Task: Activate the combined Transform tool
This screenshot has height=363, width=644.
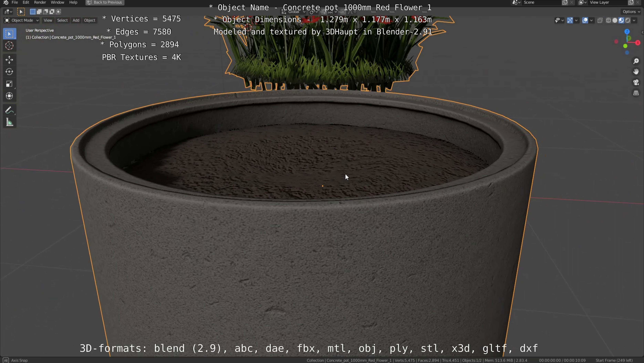Action: [x=9, y=96]
